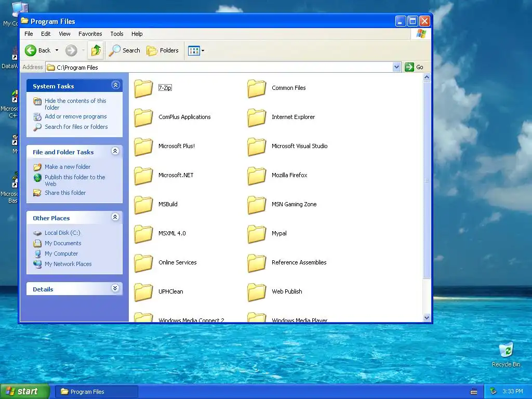Screen dimensions: 532x399
Task: Select the MSBuild folder icon
Action: click(143, 205)
